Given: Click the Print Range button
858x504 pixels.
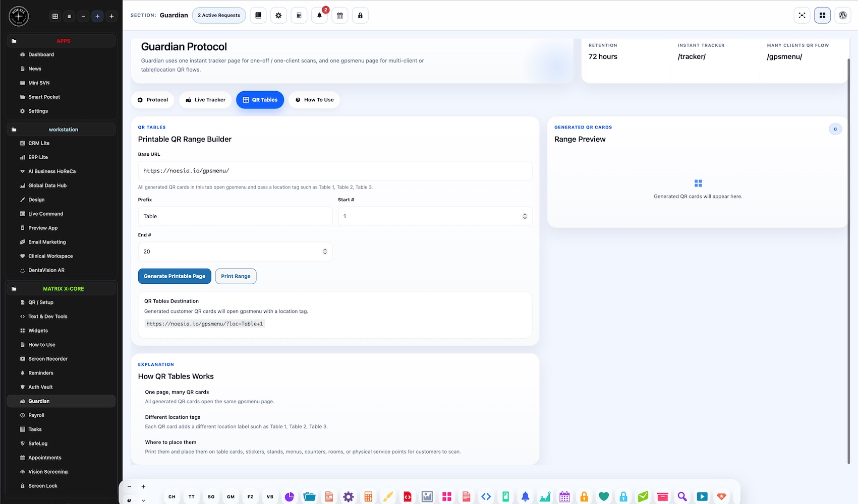Looking at the screenshot, I should tap(236, 276).
